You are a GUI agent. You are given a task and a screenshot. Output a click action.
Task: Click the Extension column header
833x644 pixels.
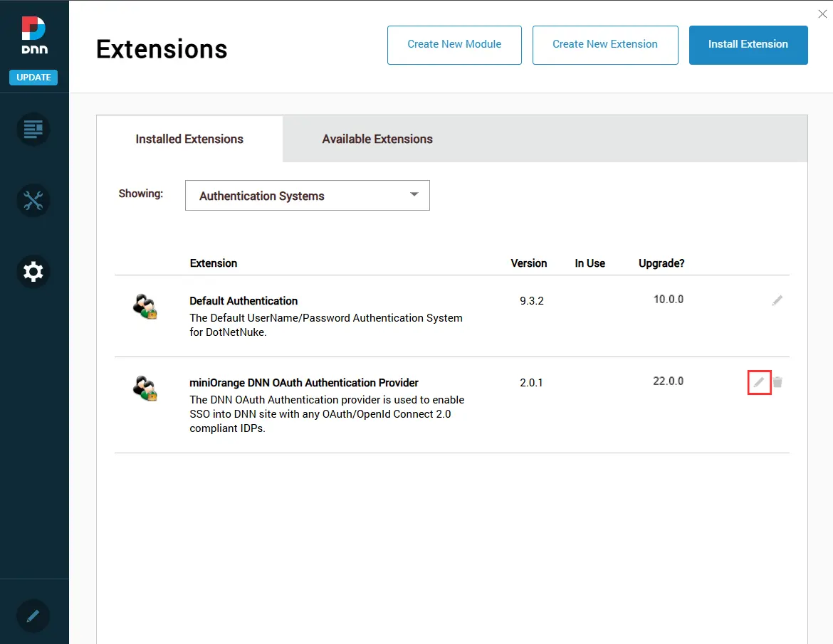(214, 263)
